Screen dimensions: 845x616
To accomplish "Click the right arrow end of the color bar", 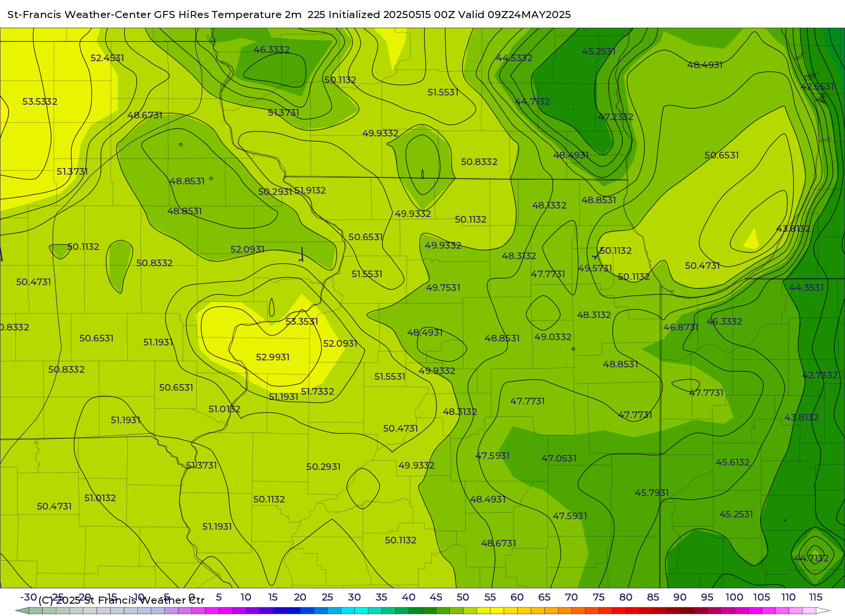I will coord(823,611).
